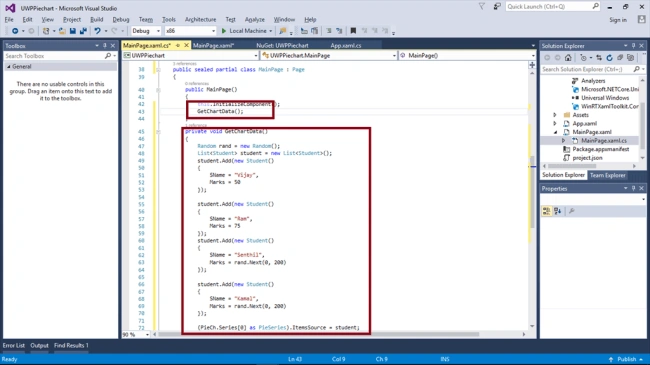The height and width of the screenshot is (365, 650).
Task: Toggle auto-hide pin on Toolbox panel
Action: [x=104, y=46]
